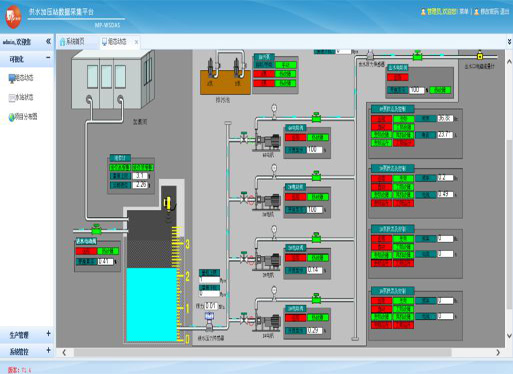The height and width of the screenshot is (374, 513).
Task: Expand the 系统管理 sidebar section
Action: 48,350
